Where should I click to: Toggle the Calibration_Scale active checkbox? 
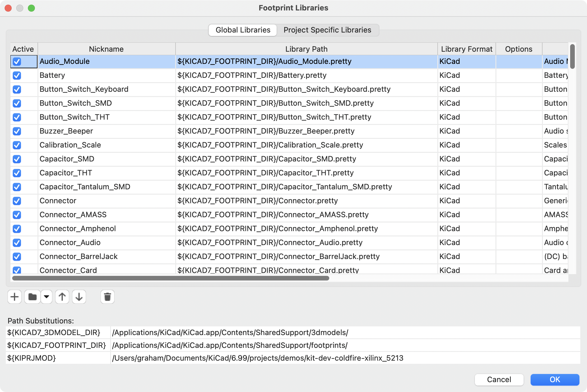[17, 145]
